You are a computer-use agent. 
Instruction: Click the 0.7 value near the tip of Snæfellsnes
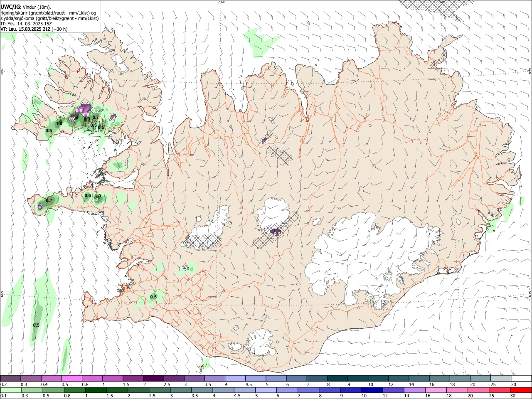click(x=49, y=200)
